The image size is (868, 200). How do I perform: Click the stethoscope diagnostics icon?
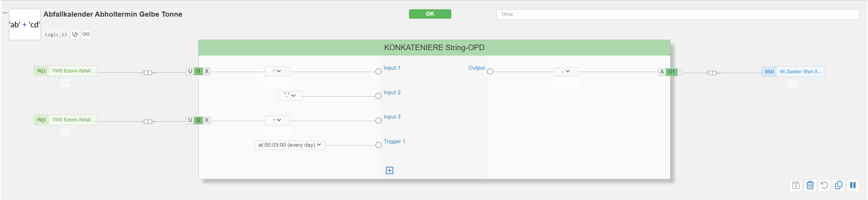click(75, 34)
